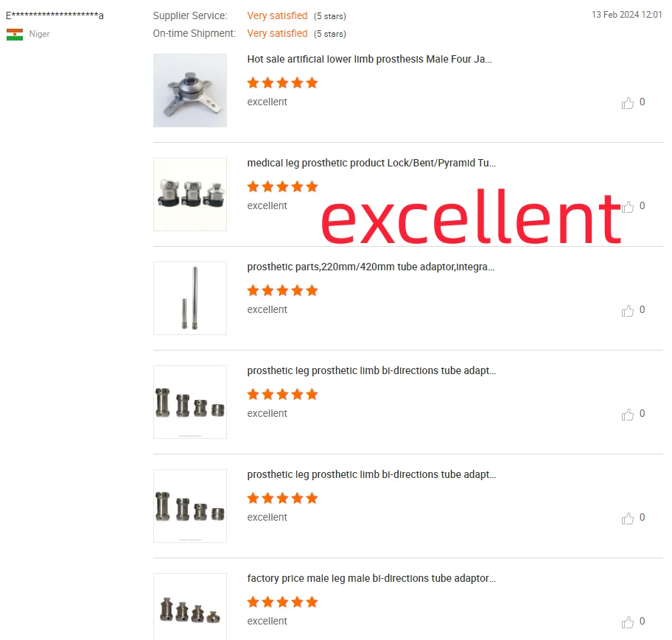Viewport: 672px width, 640px height.
Task: Thumbs-up the second bi-directions tube adapter review
Action: click(628, 518)
